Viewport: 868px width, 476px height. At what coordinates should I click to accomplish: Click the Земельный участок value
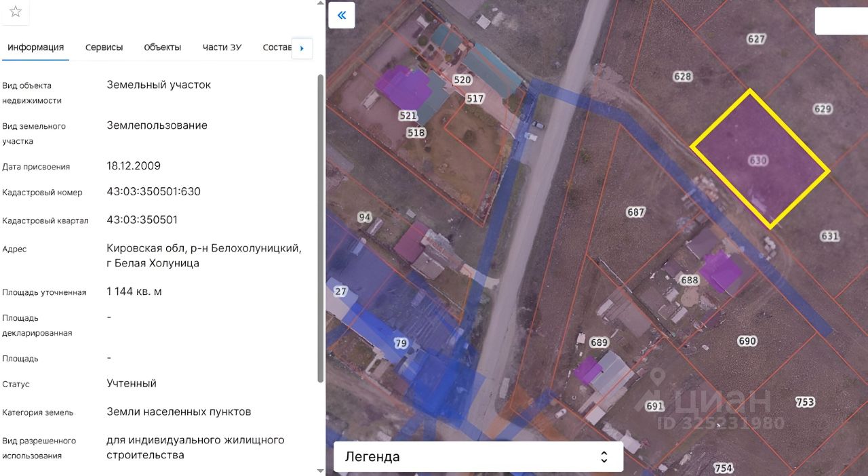[x=159, y=85]
